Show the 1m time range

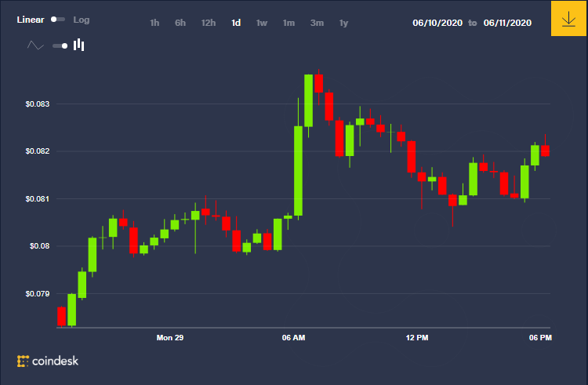289,23
